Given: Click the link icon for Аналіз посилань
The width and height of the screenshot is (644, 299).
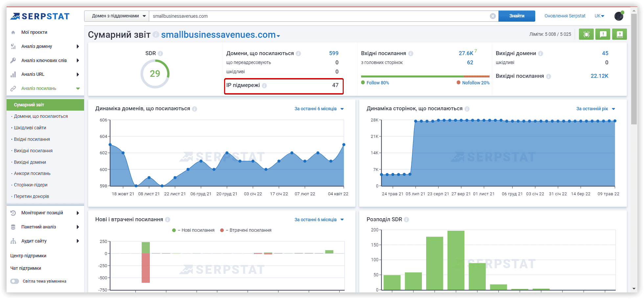Looking at the screenshot, I should [x=13, y=89].
